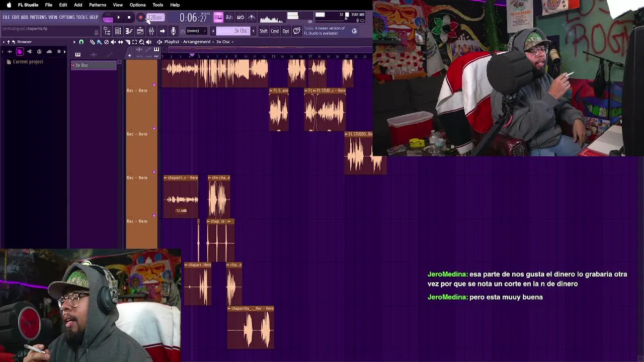Viewport: 644px width, 362px height.
Task: Click the playhead marker on timeline
Action: click(192, 55)
